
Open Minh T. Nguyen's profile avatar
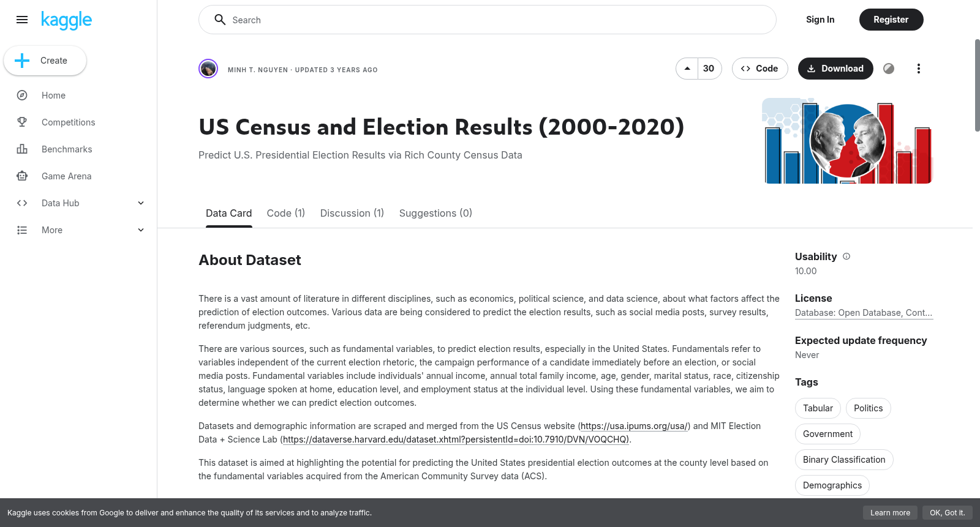point(208,69)
